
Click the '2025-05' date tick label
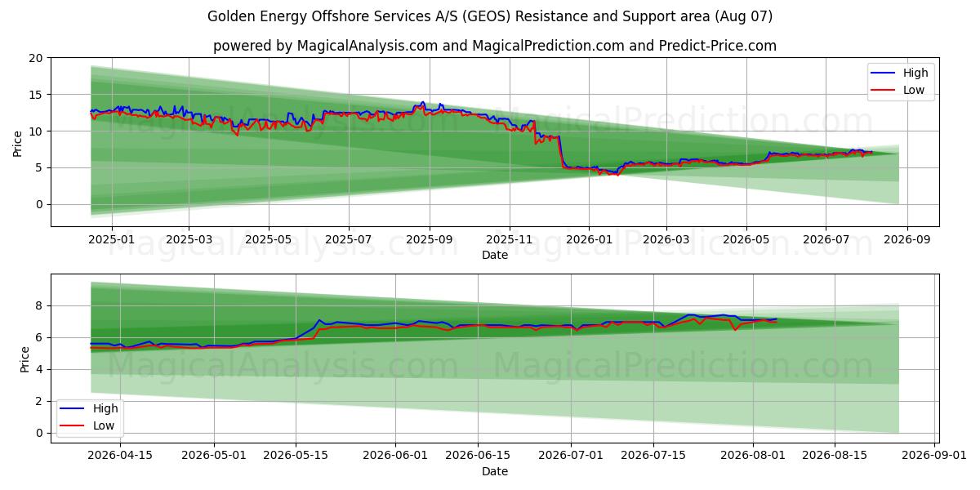point(269,239)
